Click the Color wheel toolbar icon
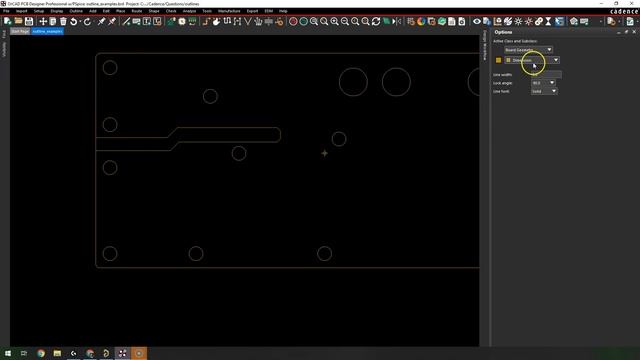This screenshot has height=360, width=640. click(421, 21)
